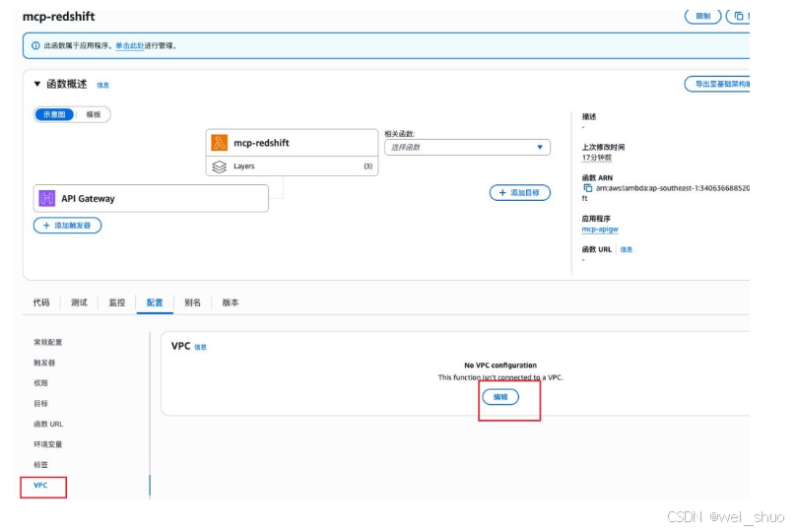Collapse the 函数概述 section triangle
Viewport: 796px width, 532px height.
37,84
